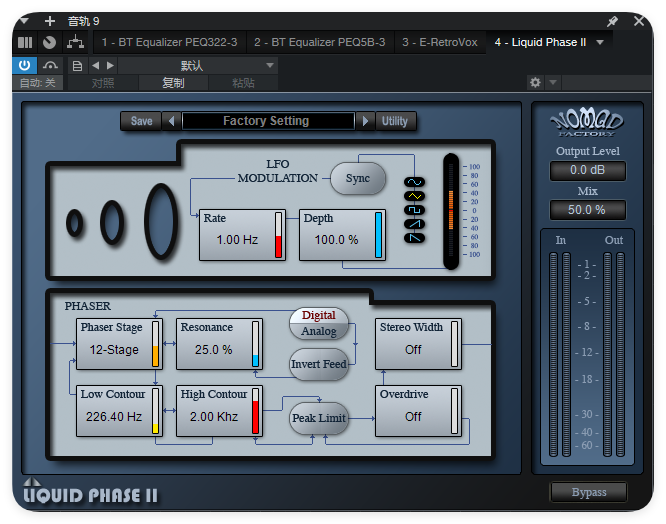Image resolution: width=666 pixels, height=524 pixels.
Task: Toggle Invert Feed button
Action: point(319,364)
